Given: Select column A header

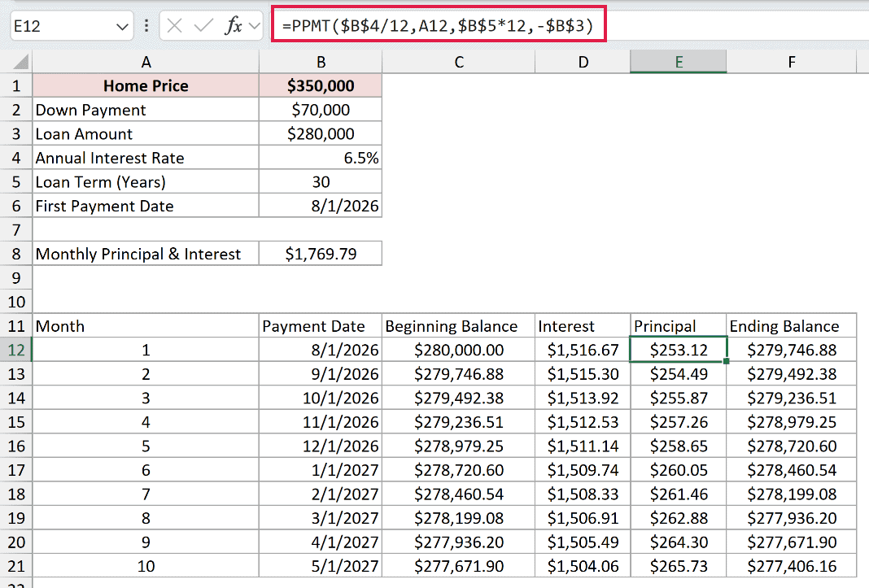Looking at the screenshot, I should point(146,62).
